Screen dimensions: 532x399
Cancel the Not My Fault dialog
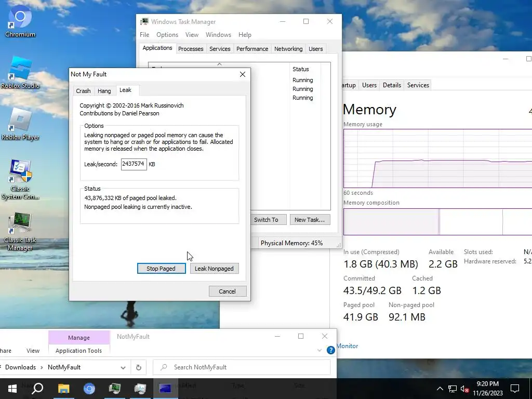tap(228, 291)
